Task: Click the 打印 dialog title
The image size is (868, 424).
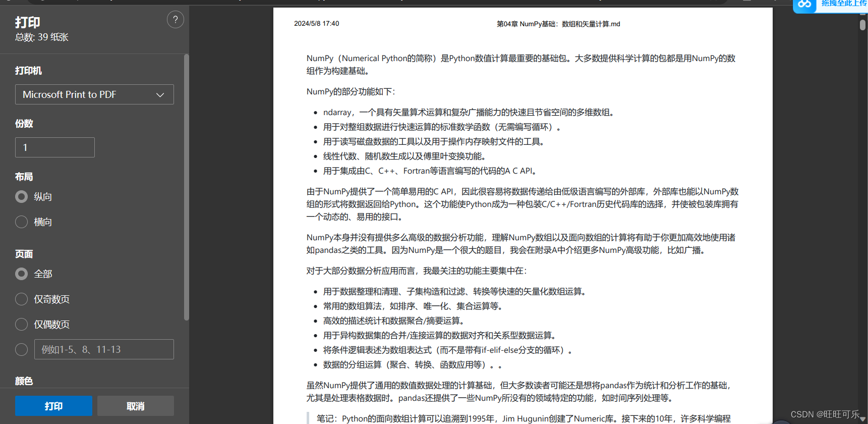Action: tap(28, 22)
